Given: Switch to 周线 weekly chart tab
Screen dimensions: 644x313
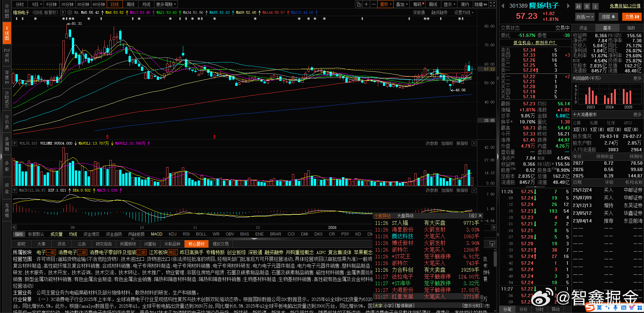Looking at the screenshot, I should (x=131, y=4).
